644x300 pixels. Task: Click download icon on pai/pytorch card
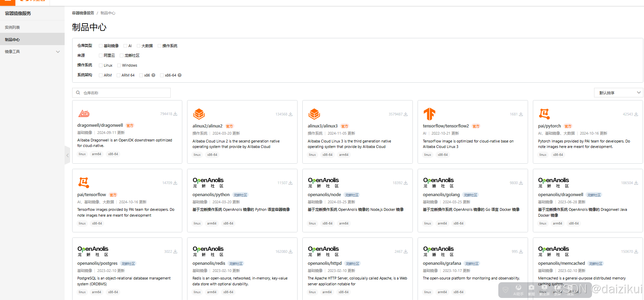(636, 114)
